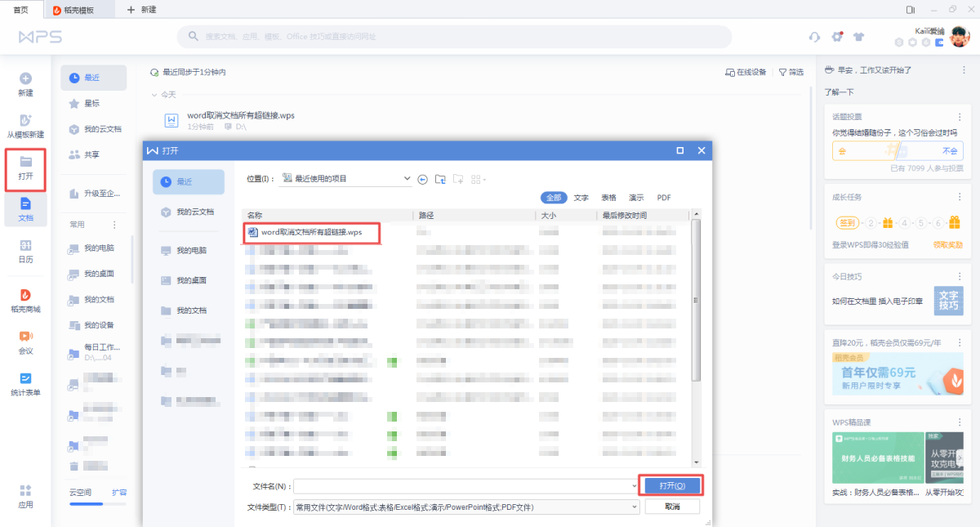The height and width of the screenshot is (527, 980).
Task: Click the up-one-folder icon in Open dialog
Action: pyautogui.click(x=440, y=179)
